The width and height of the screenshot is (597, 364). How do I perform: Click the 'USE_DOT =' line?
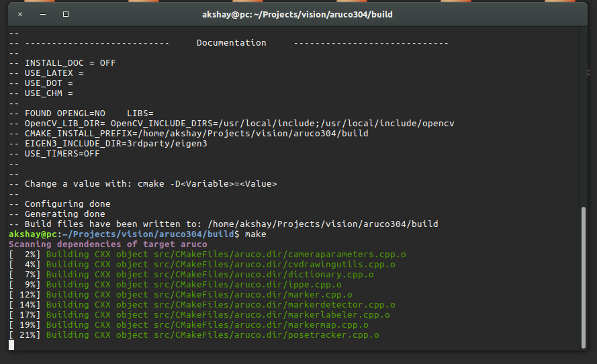41,83
